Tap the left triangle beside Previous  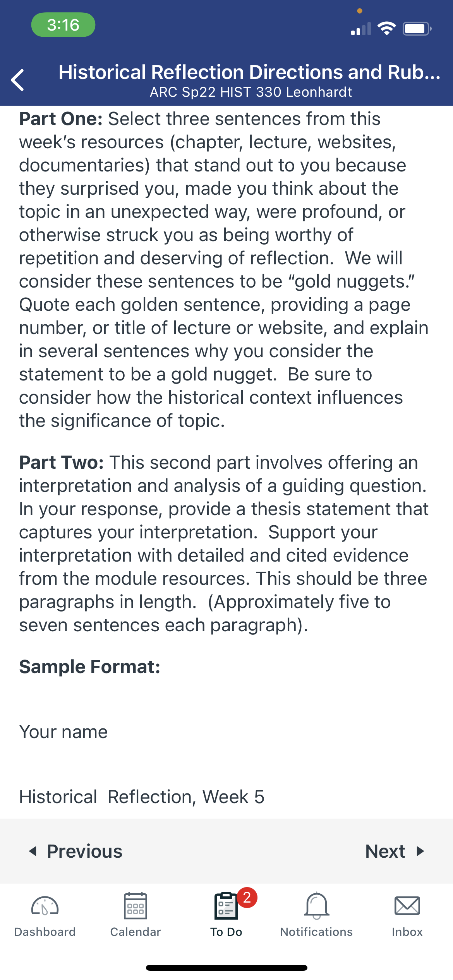point(33,851)
